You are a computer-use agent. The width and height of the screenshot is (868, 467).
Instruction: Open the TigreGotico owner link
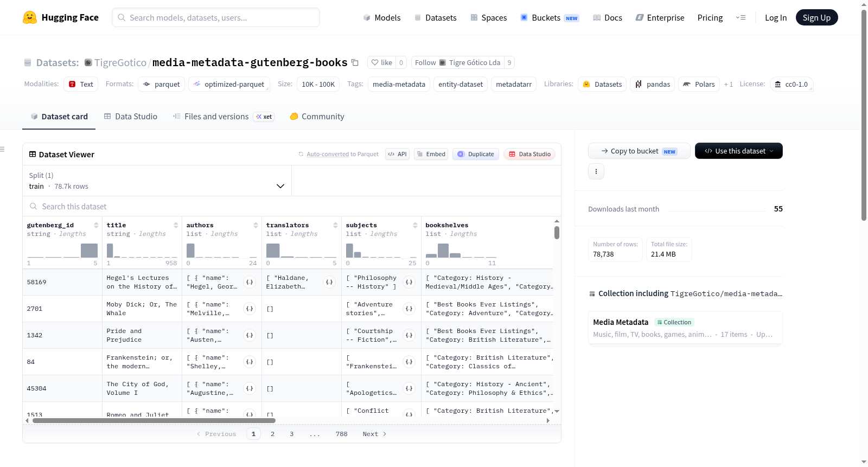click(x=120, y=62)
